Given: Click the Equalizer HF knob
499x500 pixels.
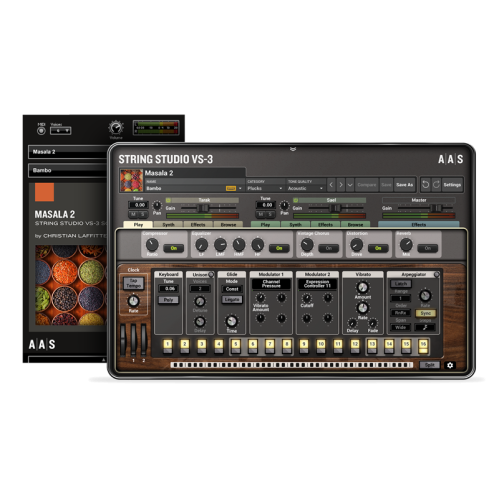Looking at the screenshot, I should tap(257, 245).
